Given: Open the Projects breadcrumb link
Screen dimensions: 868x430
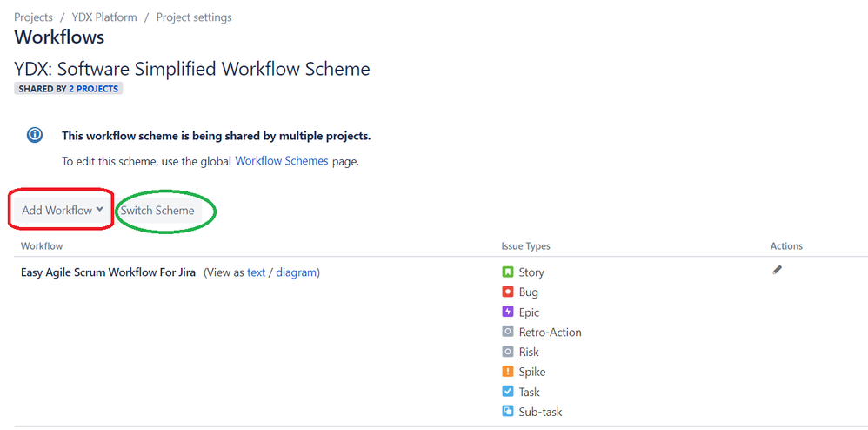Looking at the screenshot, I should 33,17.
